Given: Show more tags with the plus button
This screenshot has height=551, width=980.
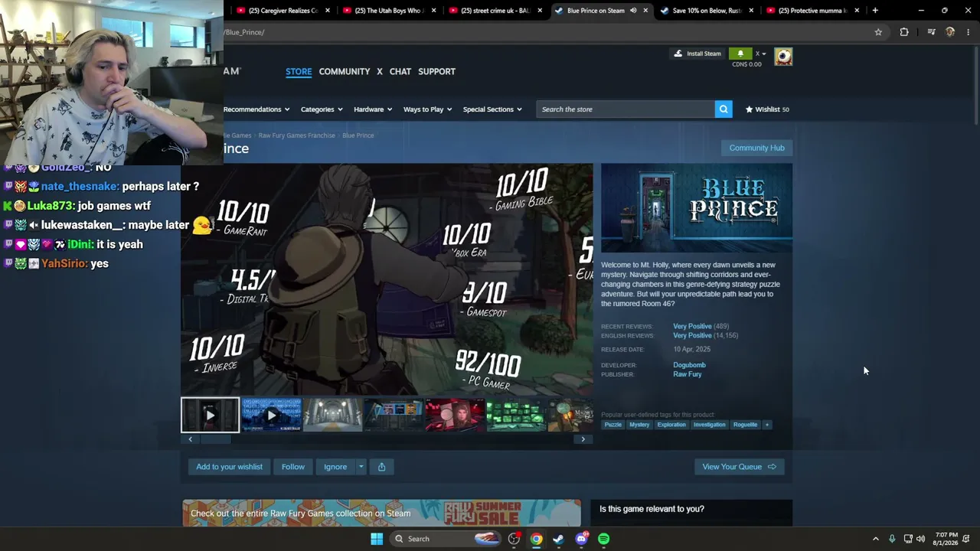Looking at the screenshot, I should coord(766,425).
